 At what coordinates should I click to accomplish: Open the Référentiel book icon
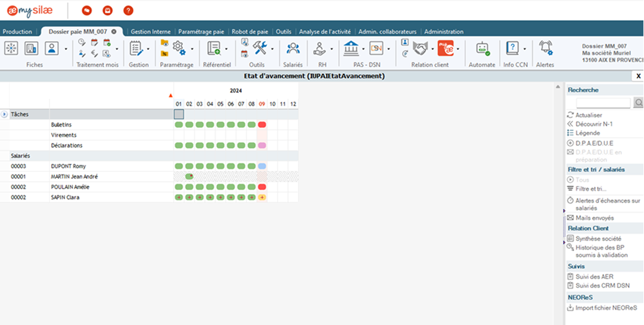click(214, 49)
